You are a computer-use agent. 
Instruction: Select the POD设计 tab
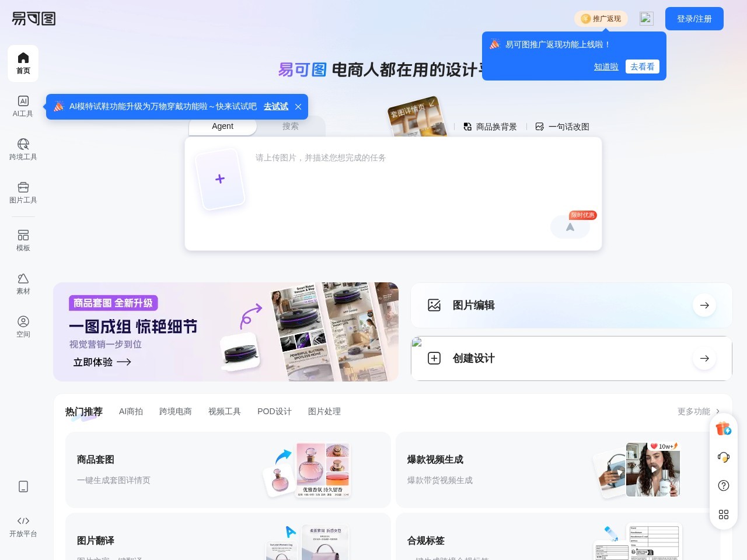pyautogui.click(x=274, y=411)
